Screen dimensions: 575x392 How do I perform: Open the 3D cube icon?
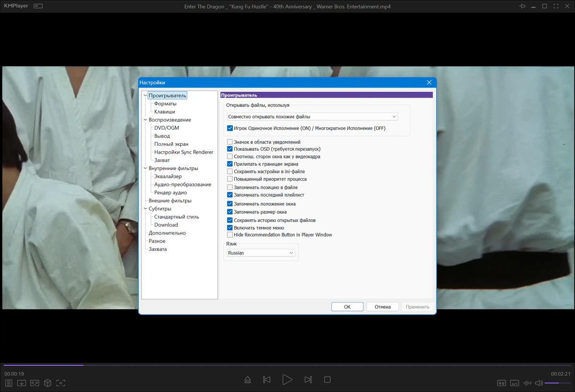[47, 383]
